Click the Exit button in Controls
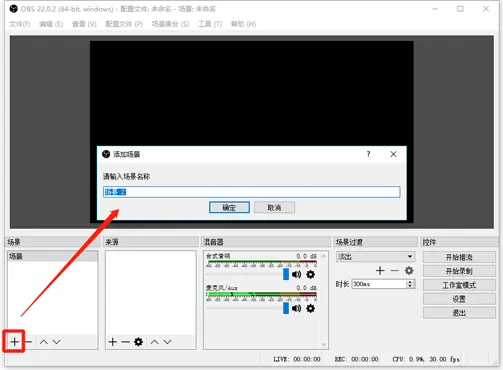 [x=459, y=313]
